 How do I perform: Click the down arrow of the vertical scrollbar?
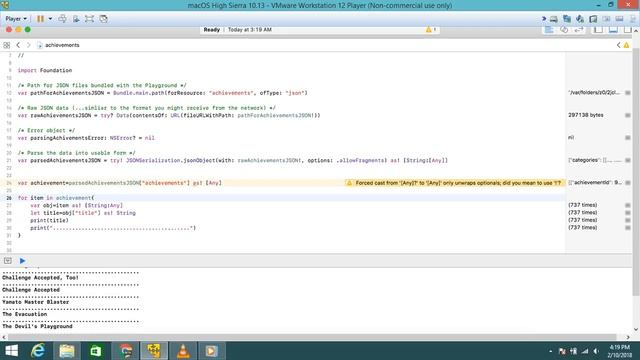pos(636,329)
